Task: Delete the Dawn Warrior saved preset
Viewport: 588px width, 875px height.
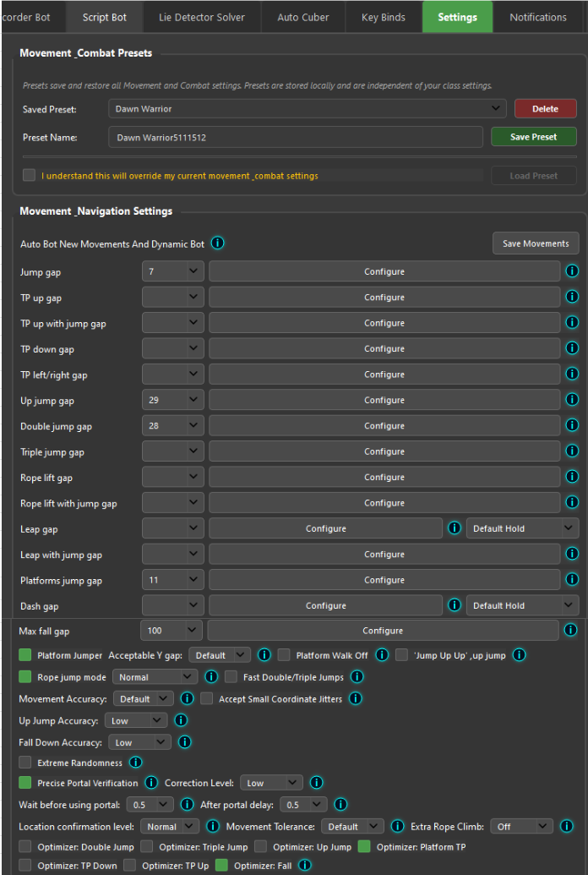Action: tap(544, 108)
